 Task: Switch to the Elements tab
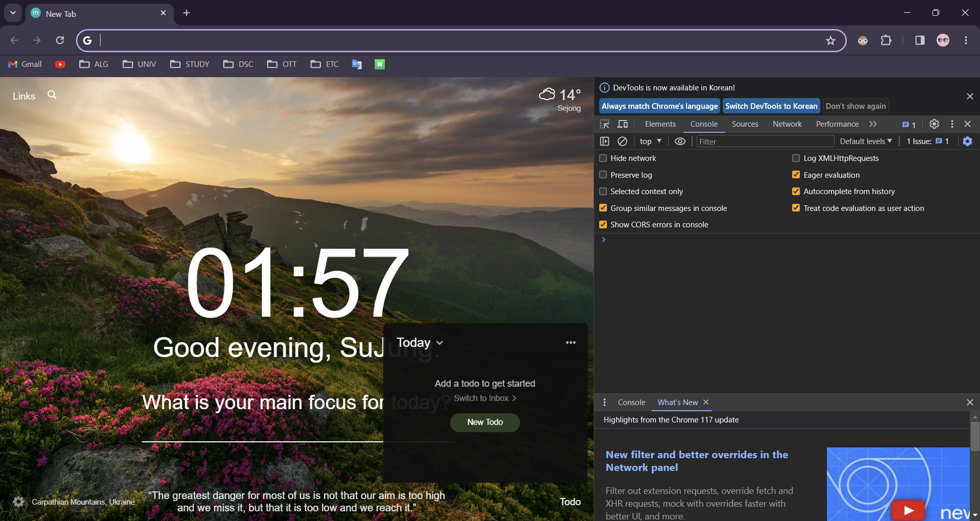click(x=660, y=124)
